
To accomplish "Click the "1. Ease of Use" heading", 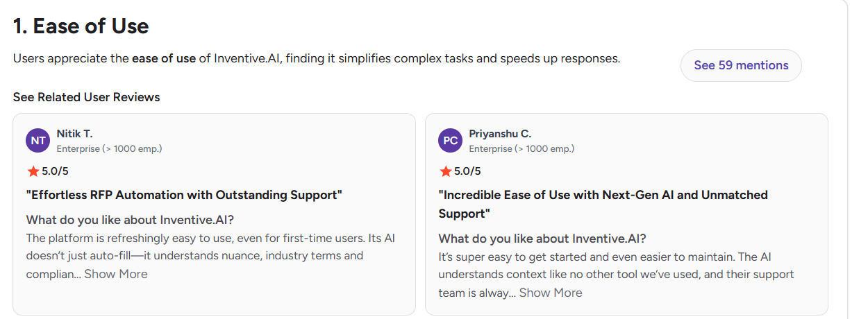I will pyautogui.click(x=81, y=26).
